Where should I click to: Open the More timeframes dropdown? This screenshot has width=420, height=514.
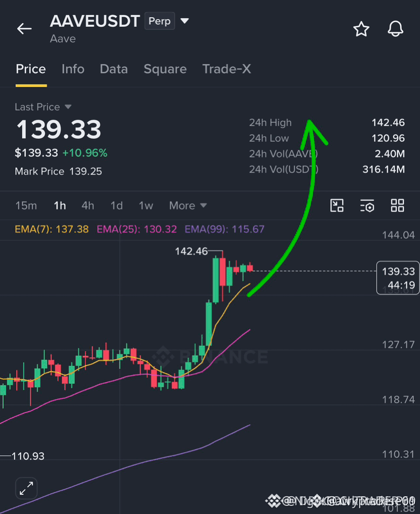click(x=188, y=205)
